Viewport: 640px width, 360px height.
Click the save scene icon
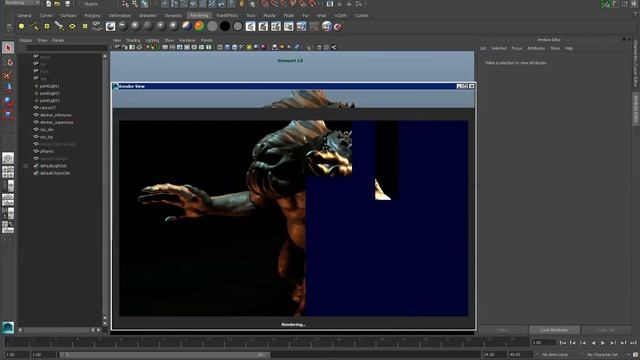pos(67,4)
